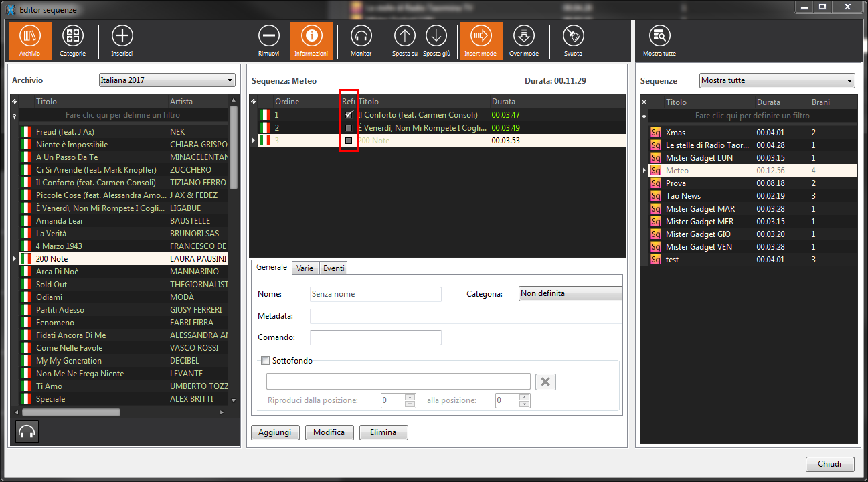Image resolution: width=868 pixels, height=482 pixels.
Task: Click the Aggiungi button
Action: [275, 432]
